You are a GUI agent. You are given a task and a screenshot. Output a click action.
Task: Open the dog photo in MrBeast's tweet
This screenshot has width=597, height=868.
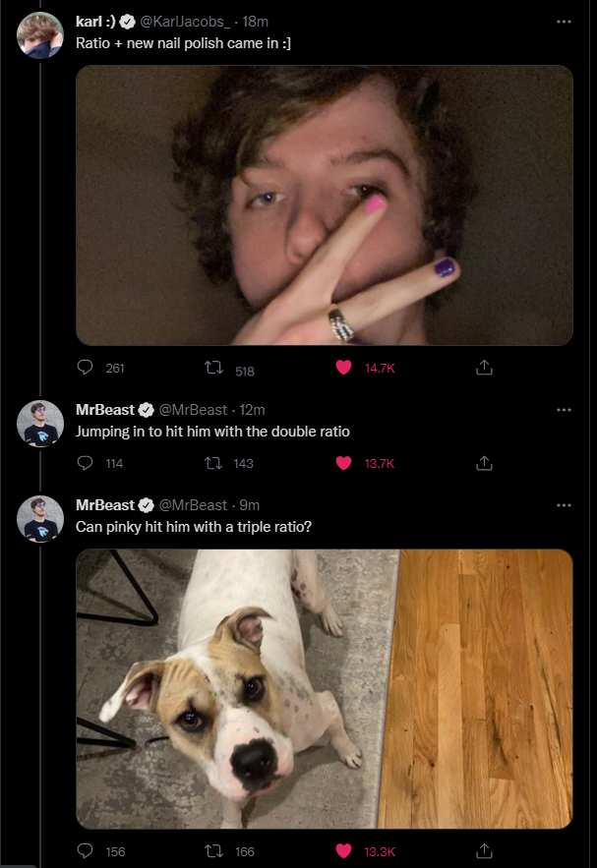(325, 688)
